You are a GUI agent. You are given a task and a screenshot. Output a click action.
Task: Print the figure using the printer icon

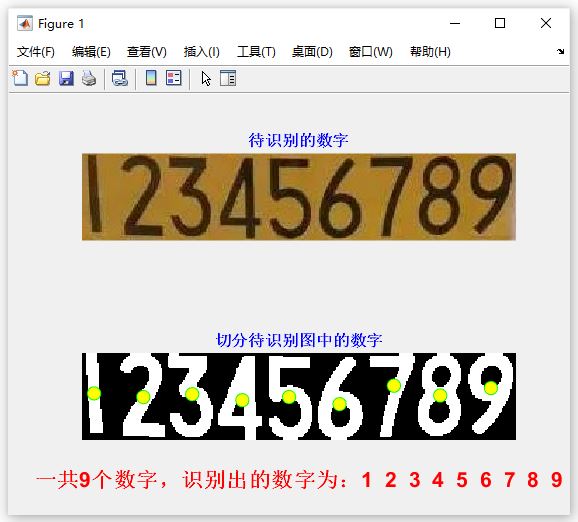pos(89,78)
